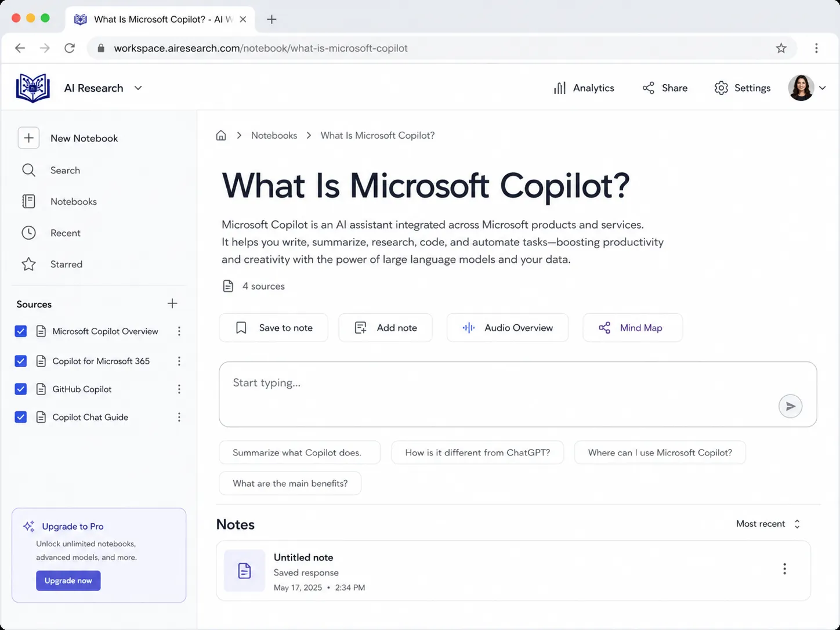Image resolution: width=840 pixels, height=630 pixels.
Task: Open the Settings gear icon
Action: click(x=721, y=88)
